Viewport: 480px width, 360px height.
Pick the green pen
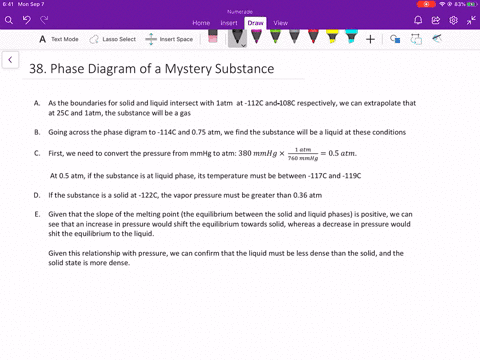pyautogui.click(x=275, y=37)
